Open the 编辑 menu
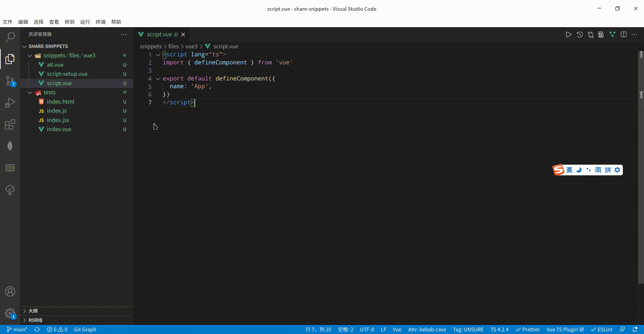644x334 pixels. pyautogui.click(x=23, y=22)
